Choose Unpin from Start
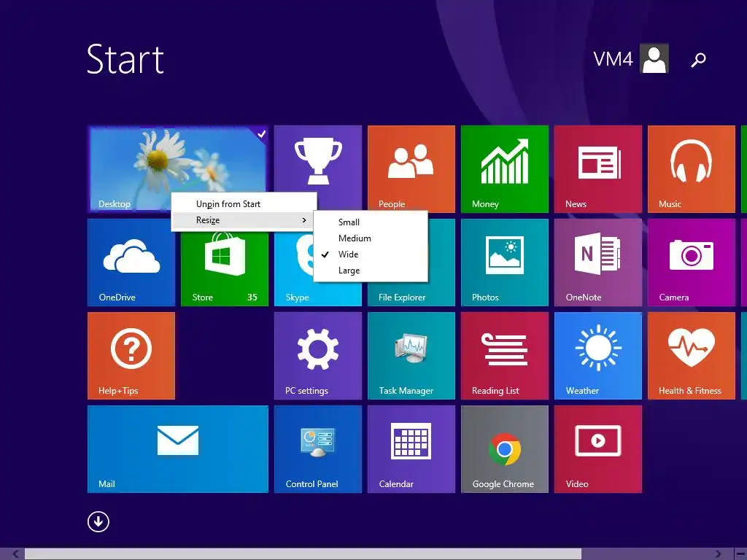 click(244, 204)
